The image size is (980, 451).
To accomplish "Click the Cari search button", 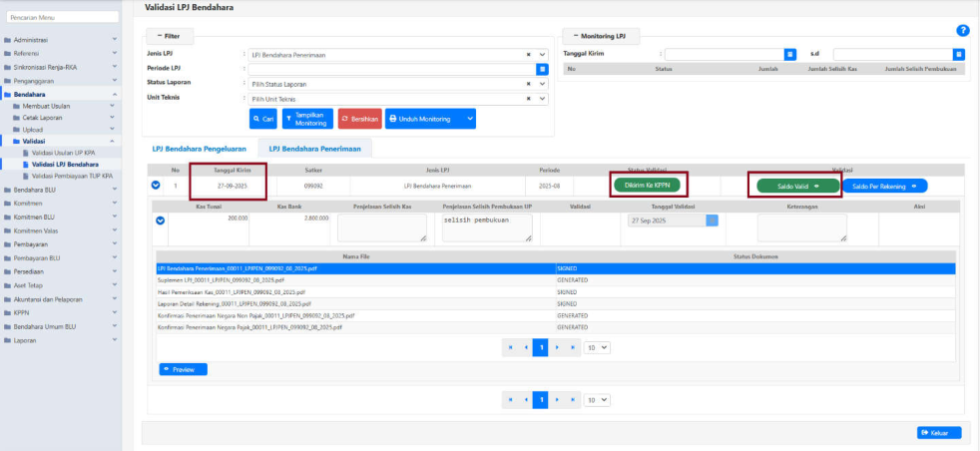I will point(264,119).
